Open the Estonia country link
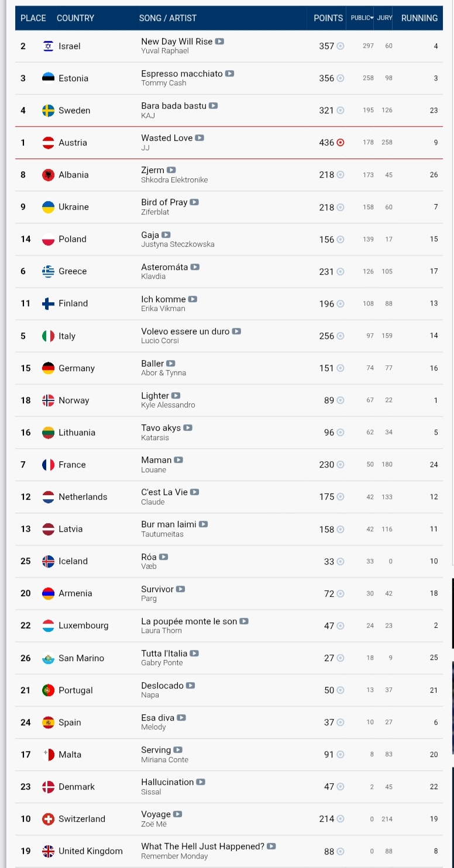Viewport: 454px width, 868px height. (x=74, y=78)
